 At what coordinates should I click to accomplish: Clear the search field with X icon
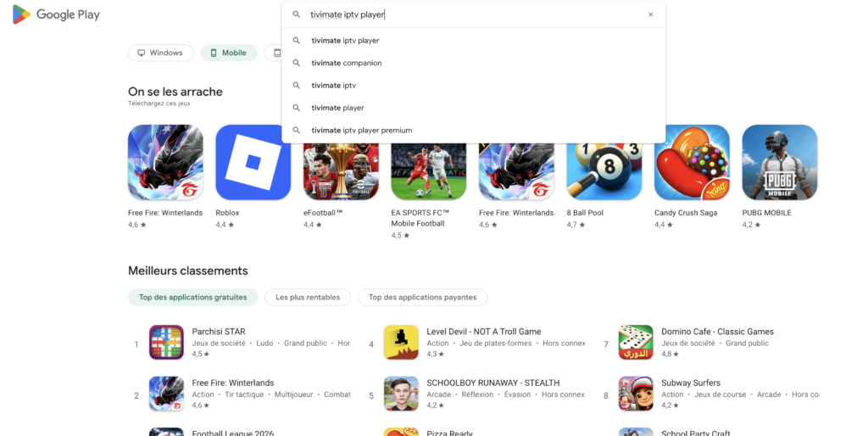(650, 14)
